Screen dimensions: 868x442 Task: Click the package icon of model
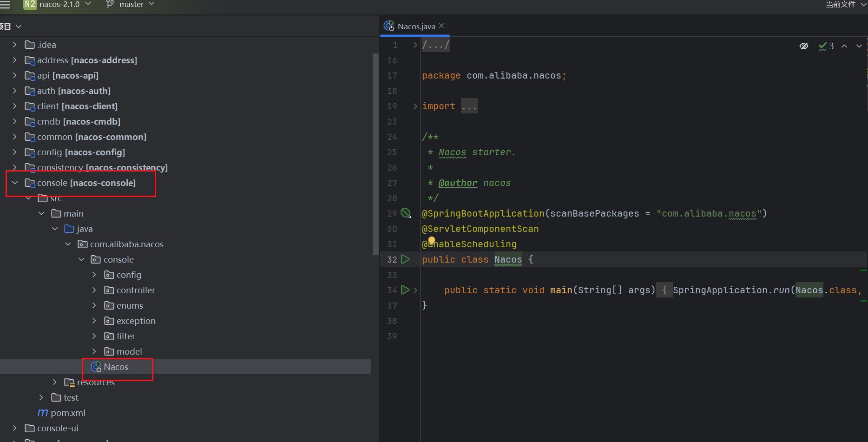coord(109,351)
